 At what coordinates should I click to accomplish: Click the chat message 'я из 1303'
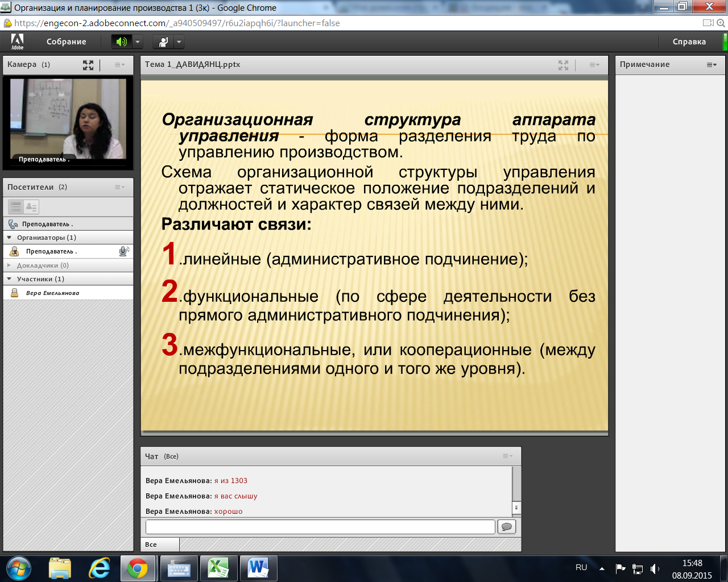(x=230, y=481)
